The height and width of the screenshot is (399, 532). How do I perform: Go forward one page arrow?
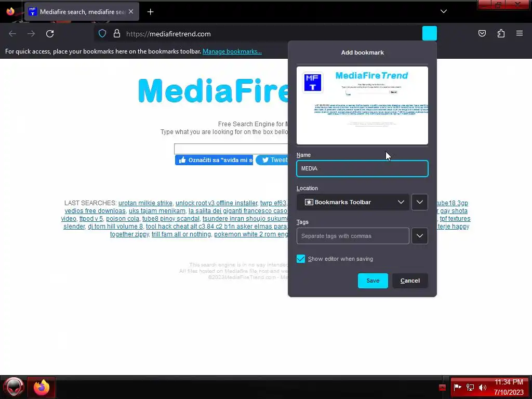tap(31, 34)
